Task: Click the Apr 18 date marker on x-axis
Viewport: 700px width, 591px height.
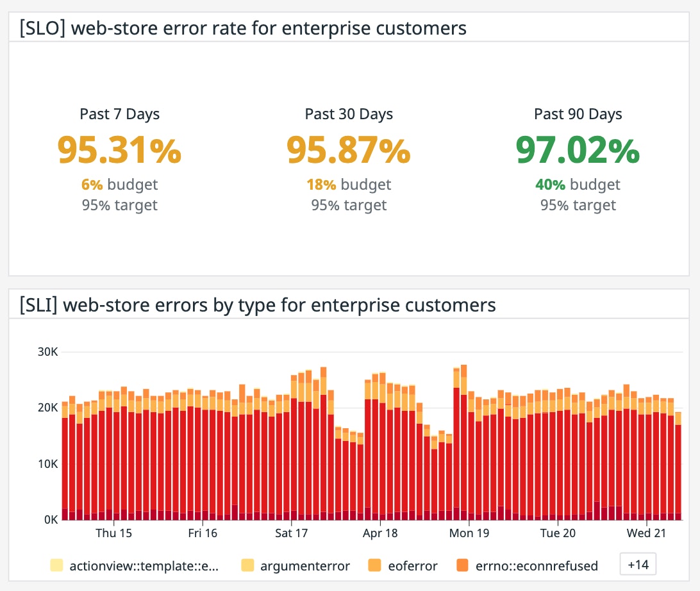Action: click(x=381, y=533)
